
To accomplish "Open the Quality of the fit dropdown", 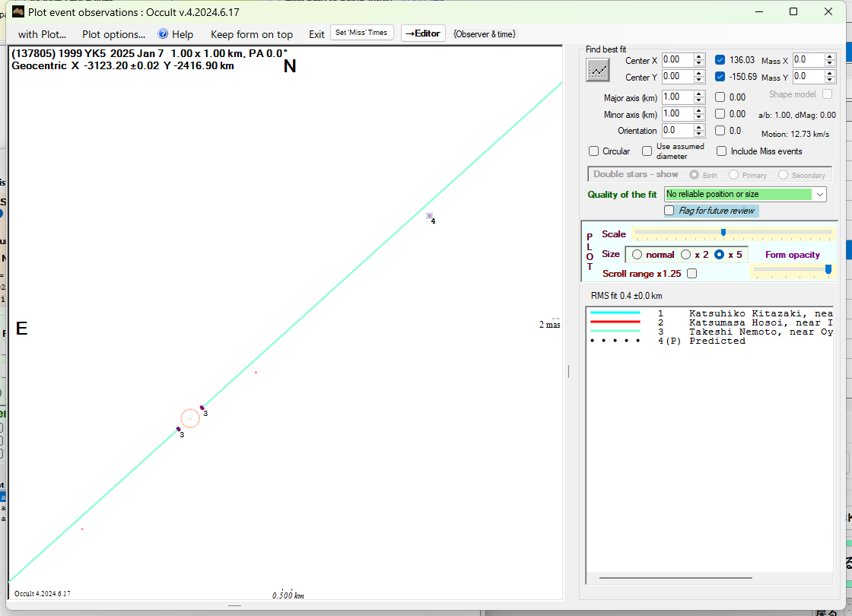I will (819, 195).
